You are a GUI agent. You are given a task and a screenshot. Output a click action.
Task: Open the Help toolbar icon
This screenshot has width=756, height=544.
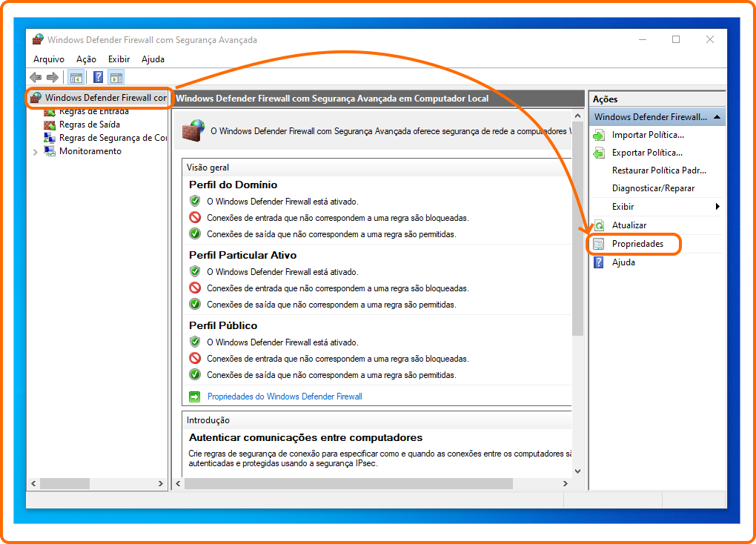point(98,77)
